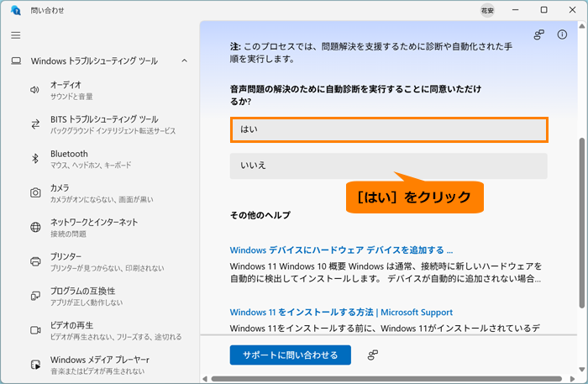Close the 問い合わせ window
This screenshot has width=588, height=384.
[x=572, y=10]
